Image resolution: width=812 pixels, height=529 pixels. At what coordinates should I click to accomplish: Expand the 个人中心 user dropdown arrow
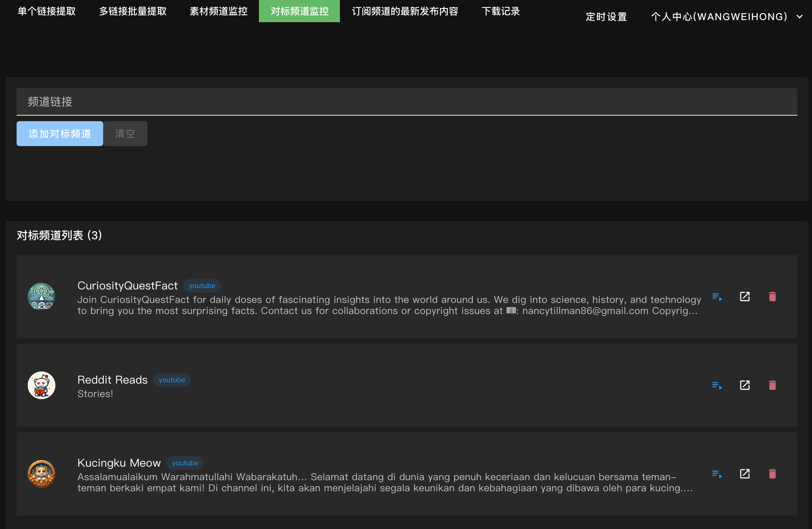click(800, 17)
